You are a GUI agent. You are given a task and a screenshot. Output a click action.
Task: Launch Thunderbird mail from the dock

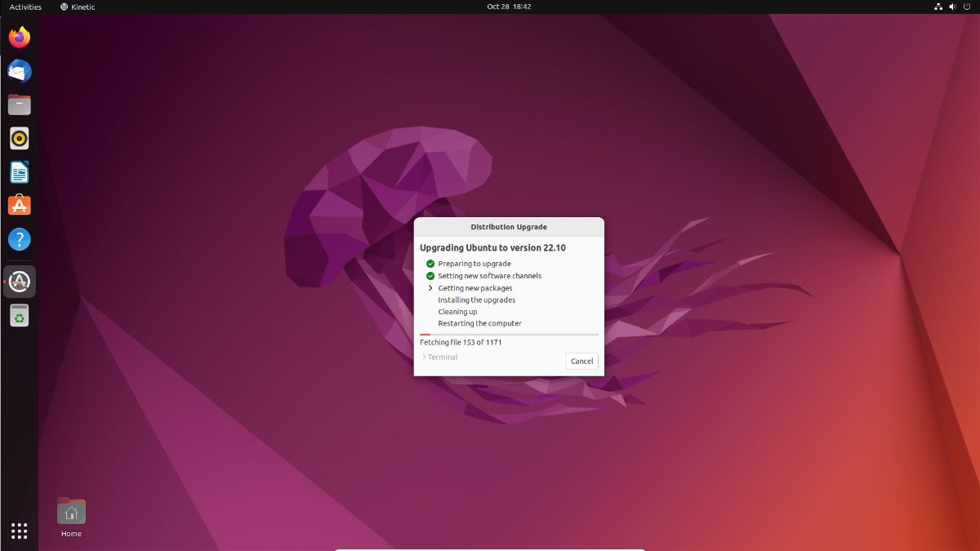click(20, 71)
